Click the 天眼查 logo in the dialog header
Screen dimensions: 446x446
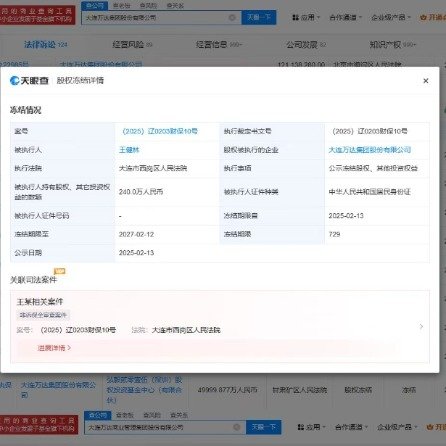pyautogui.click(x=29, y=80)
